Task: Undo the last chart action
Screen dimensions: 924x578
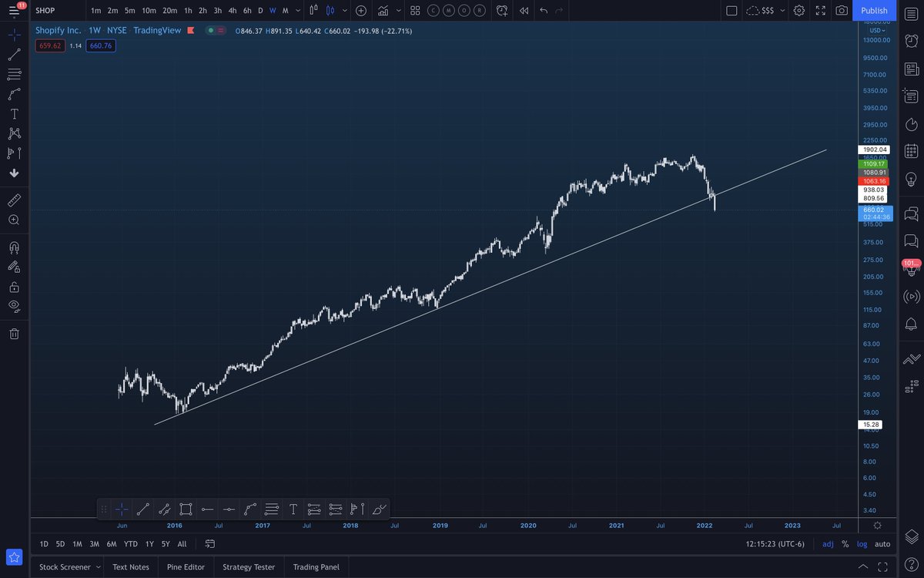Action: click(x=544, y=11)
